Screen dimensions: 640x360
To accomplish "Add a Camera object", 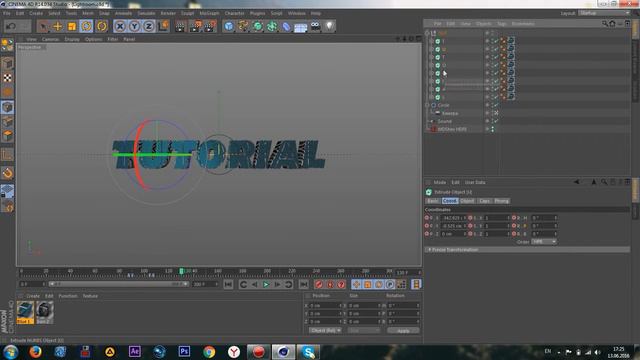I will tap(315, 26).
